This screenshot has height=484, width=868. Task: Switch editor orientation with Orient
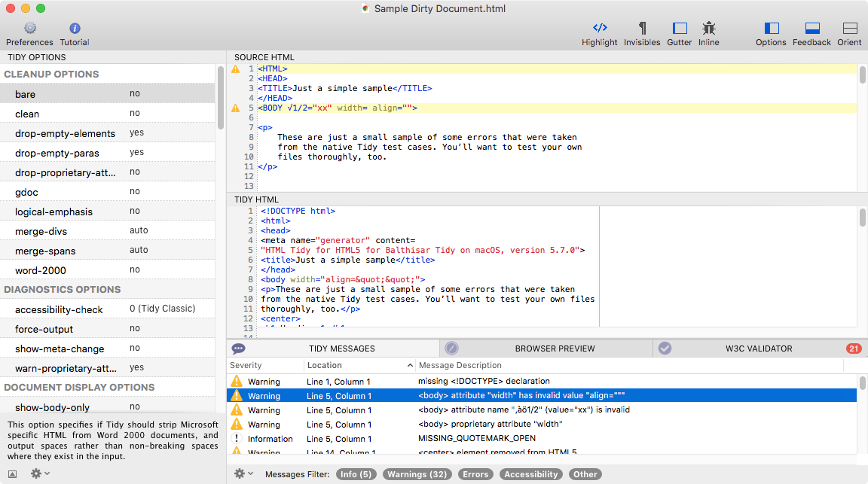(849, 34)
